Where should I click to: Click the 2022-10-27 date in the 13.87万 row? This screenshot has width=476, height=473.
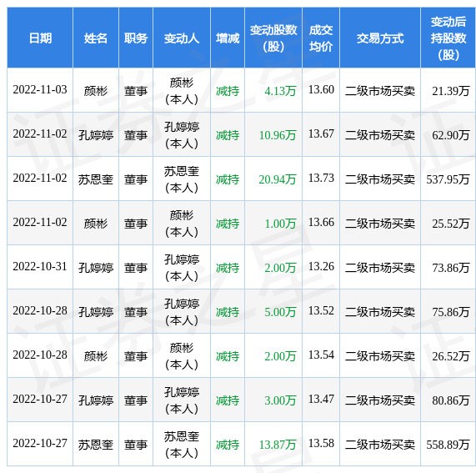click(40, 444)
